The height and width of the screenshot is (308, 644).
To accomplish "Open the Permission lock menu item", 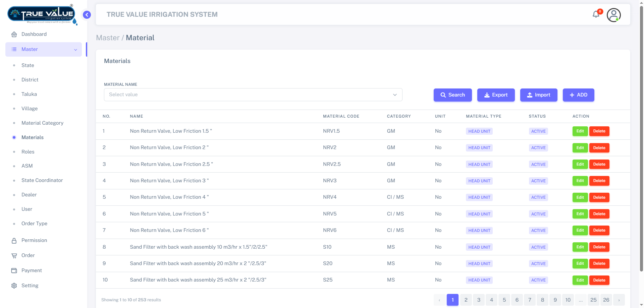I will tap(34, 240).
